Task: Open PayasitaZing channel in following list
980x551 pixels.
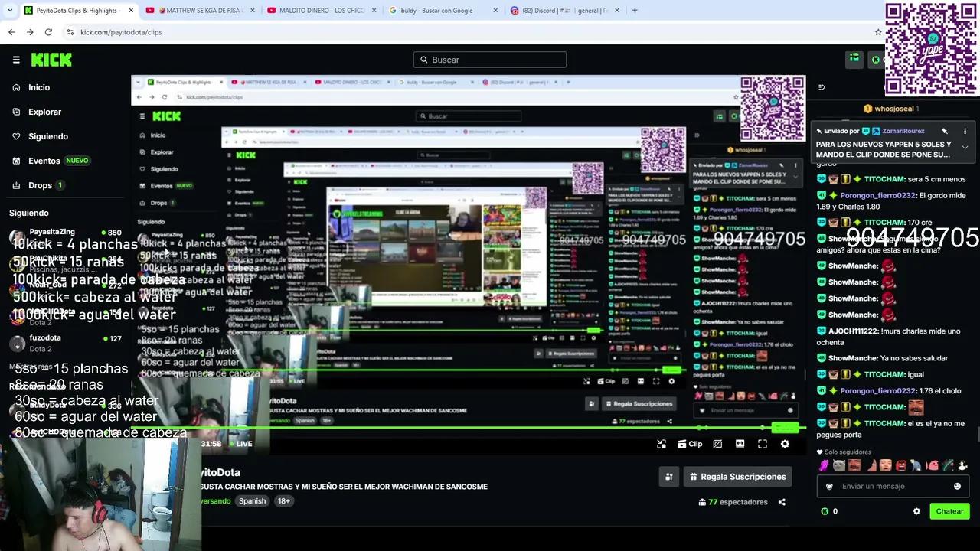Action: click(65, 236)
